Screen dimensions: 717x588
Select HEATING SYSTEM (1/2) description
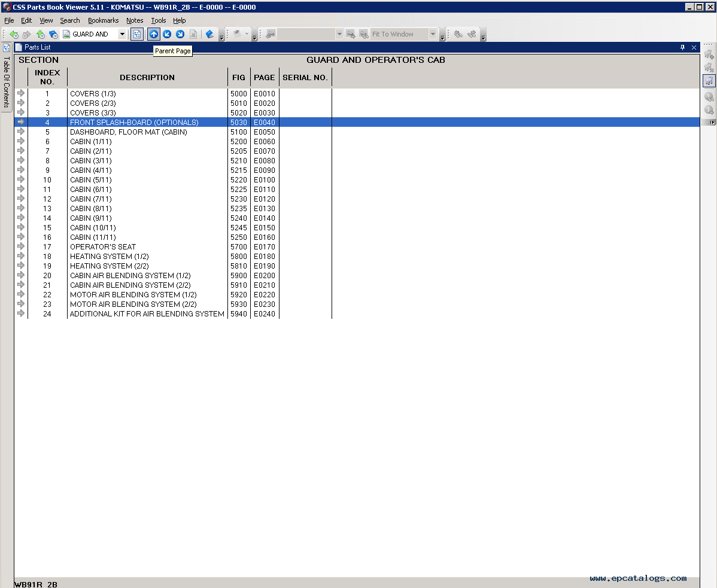[x=110, y=256]
